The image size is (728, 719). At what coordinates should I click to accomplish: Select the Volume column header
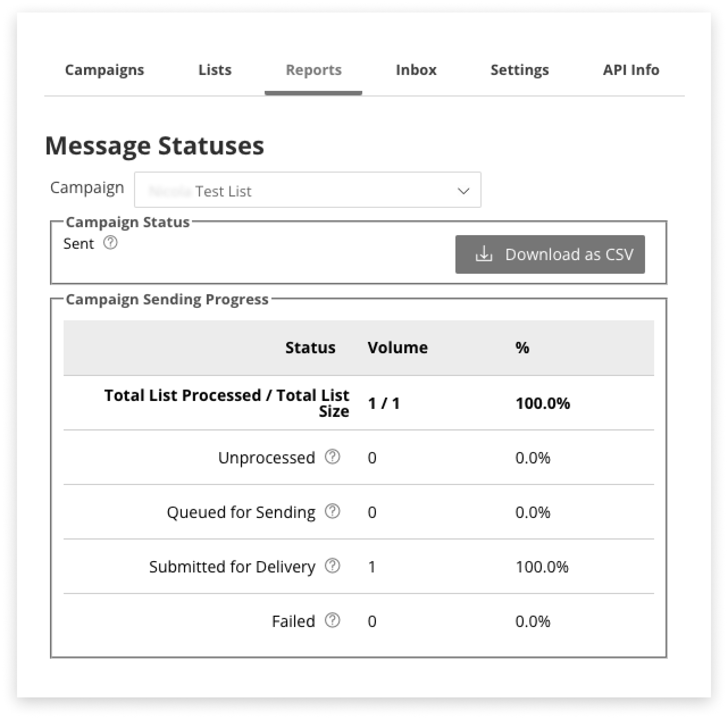pos(397,347)
